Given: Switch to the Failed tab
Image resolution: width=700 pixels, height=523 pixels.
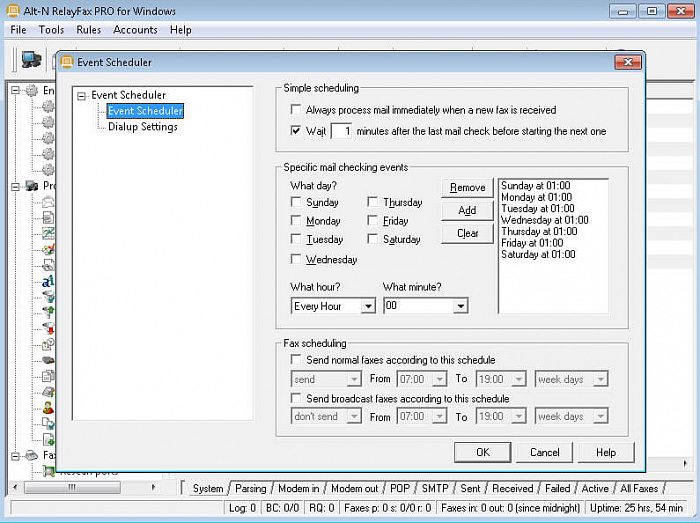Looking at the screenshot, I should [x=558, y=489].
